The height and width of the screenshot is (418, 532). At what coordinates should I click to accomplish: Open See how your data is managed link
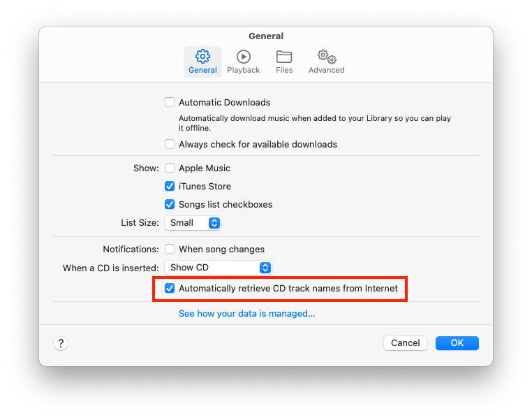[x=246, y=313]
